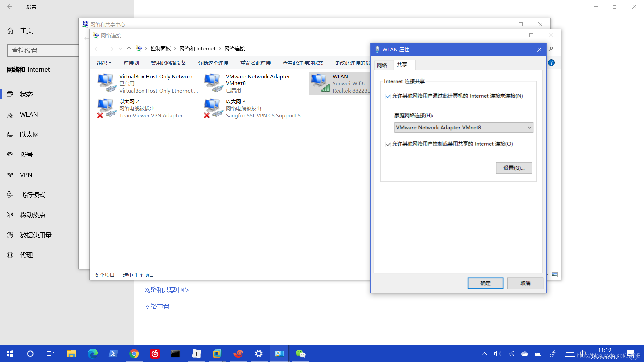Screen dimensions: 644x362
Task: Open NetEase Cloud Music from the taskbar
Action: point(155,354)
